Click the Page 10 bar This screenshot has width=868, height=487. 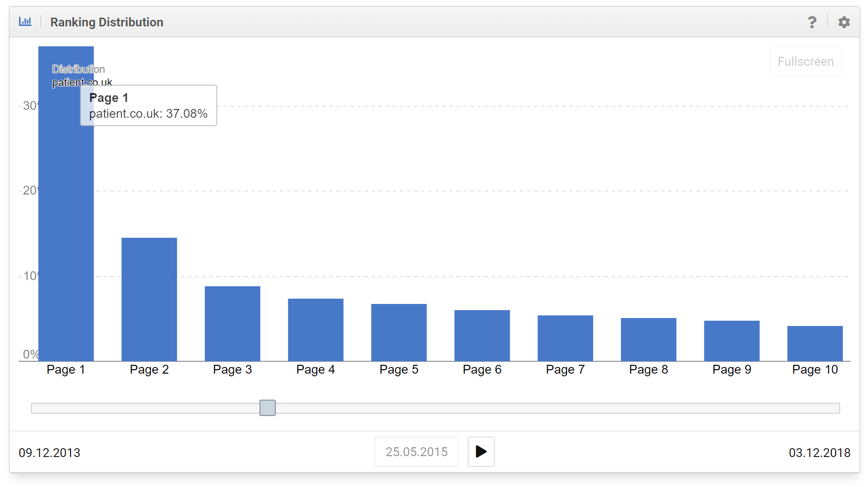[x=815, y=344]
